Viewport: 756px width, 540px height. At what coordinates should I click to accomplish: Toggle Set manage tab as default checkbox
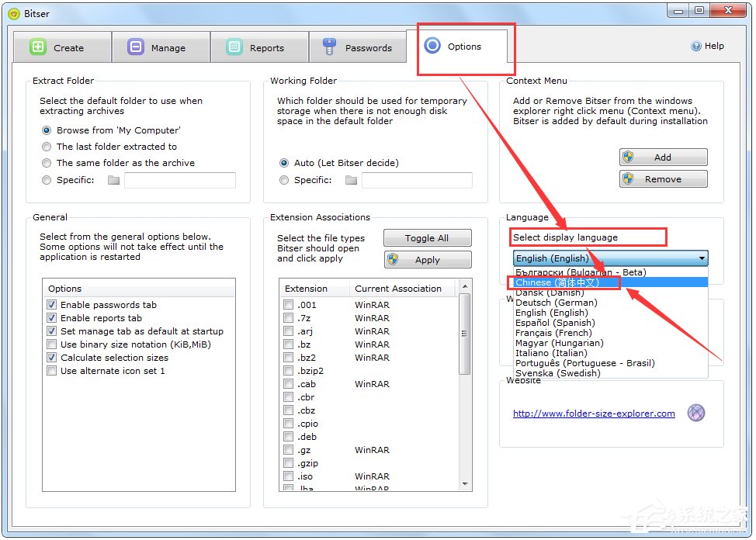51,331
